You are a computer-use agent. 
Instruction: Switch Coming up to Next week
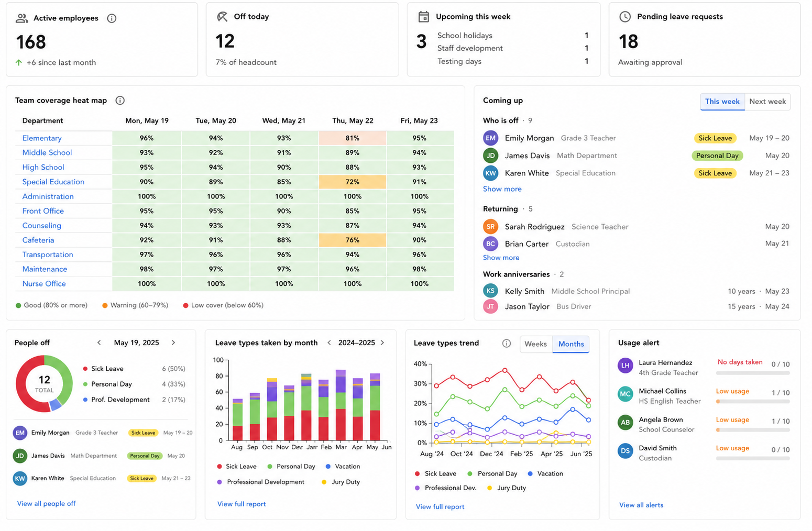click(x=767, y=102)
